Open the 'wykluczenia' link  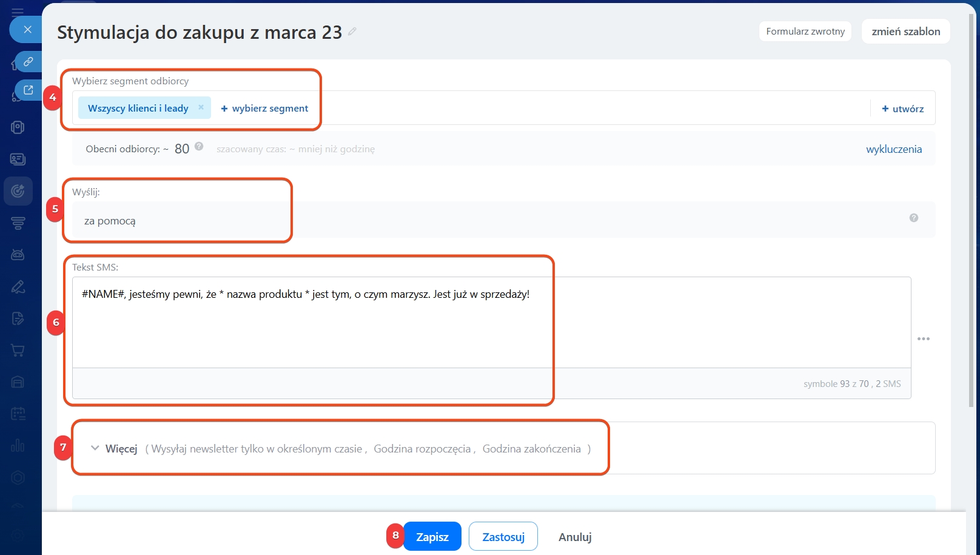tap(893, 149)
